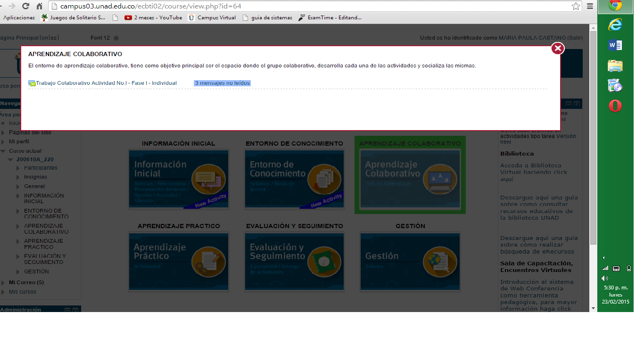This screenshot has height=362, width=644.
Task: Open the Juegos de Solitario bookmark
Action: coord(73,18)
